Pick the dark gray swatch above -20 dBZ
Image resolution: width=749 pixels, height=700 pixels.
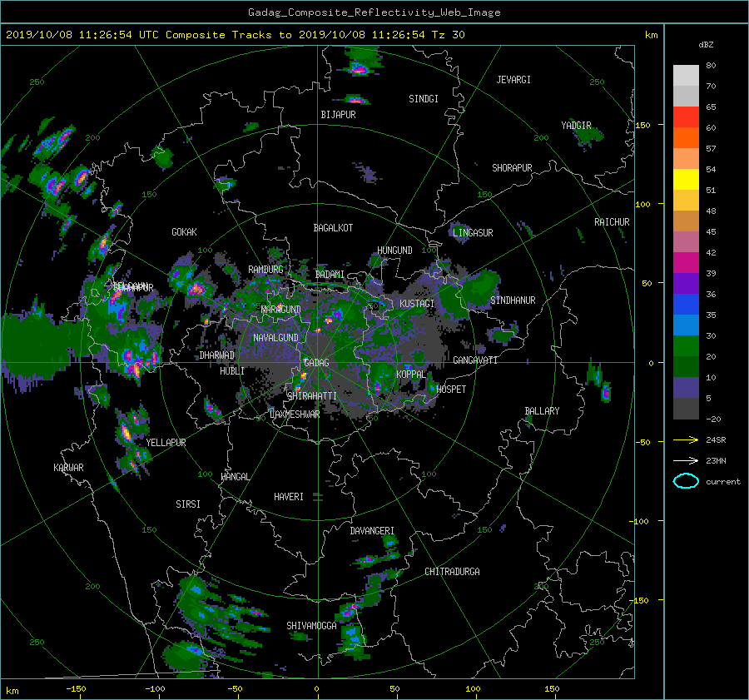click(686, 409)
